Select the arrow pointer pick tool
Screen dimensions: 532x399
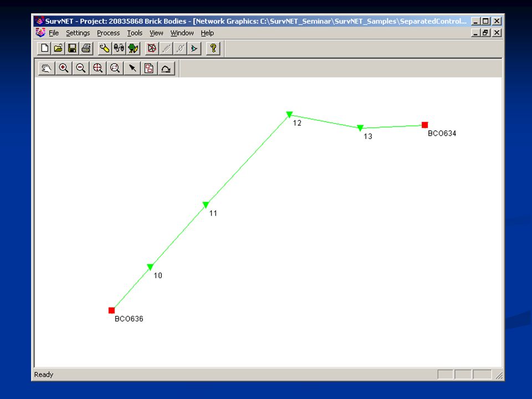point(132,68)
